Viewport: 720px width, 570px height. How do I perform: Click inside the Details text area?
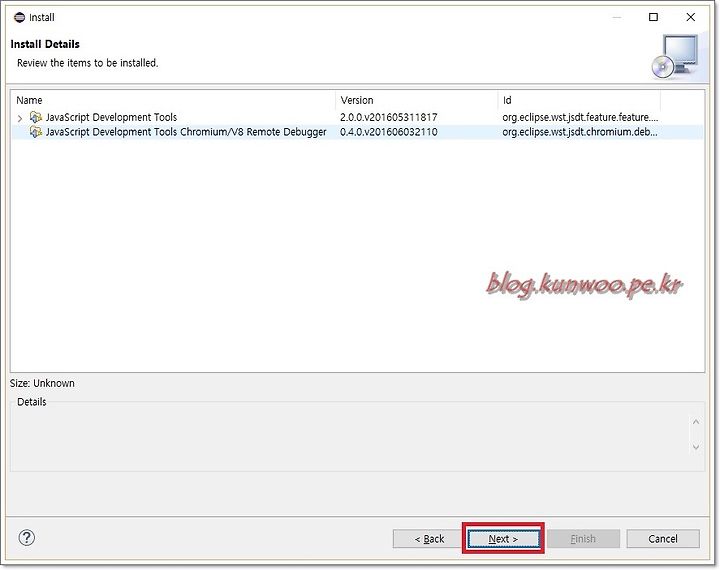pos(349,439)
